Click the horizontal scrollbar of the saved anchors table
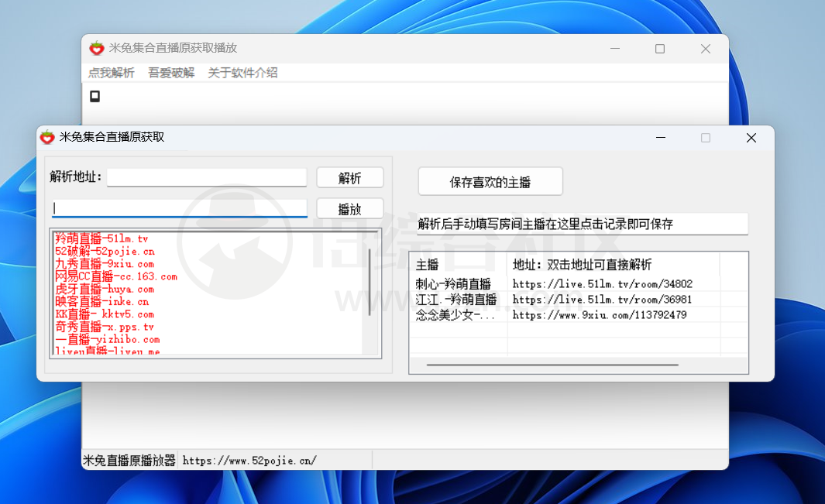The image size is (825, 504). coord(552,365)
